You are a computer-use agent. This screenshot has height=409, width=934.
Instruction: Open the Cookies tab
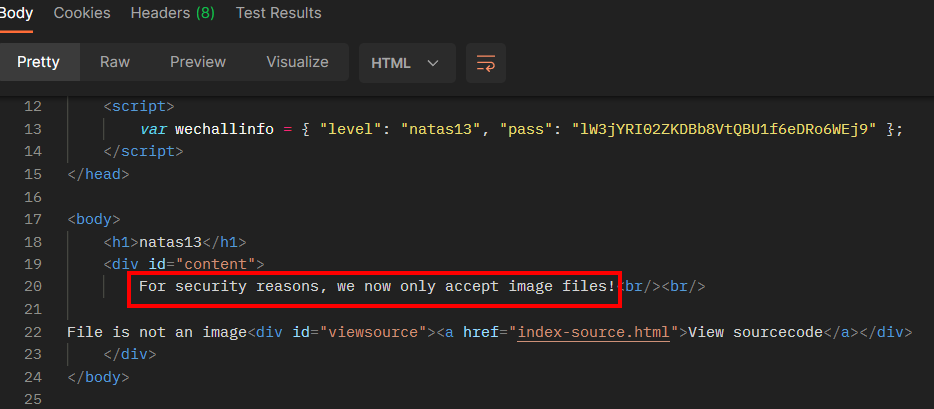point(82,13)
